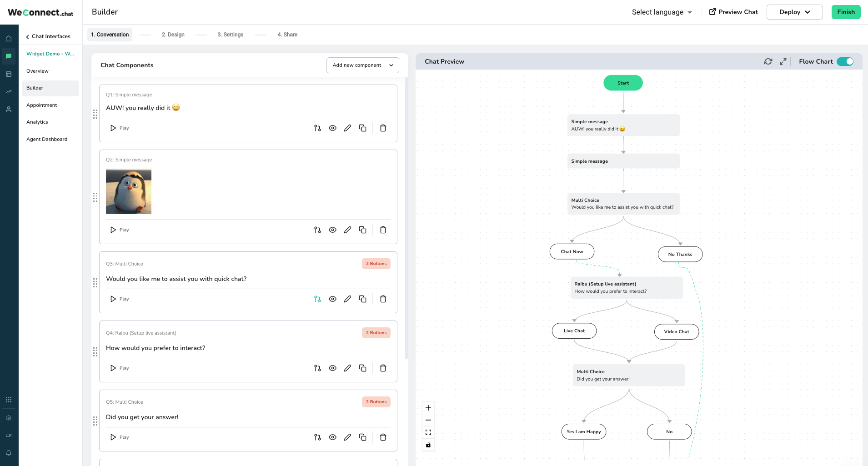Lock the flow chart canvas
The width and height of the screenshot is (868, 466).
point(428,445)
